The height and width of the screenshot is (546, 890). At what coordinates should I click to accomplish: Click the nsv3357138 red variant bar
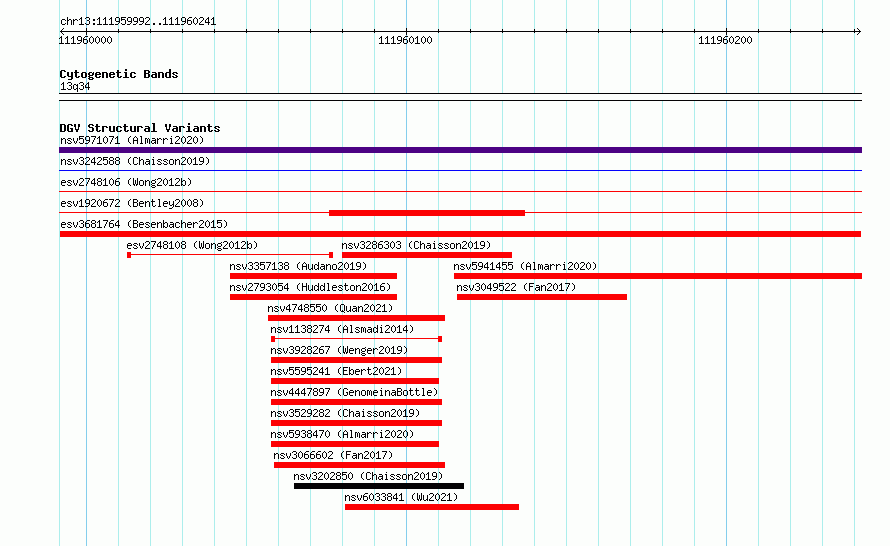[x=313, y=276]
